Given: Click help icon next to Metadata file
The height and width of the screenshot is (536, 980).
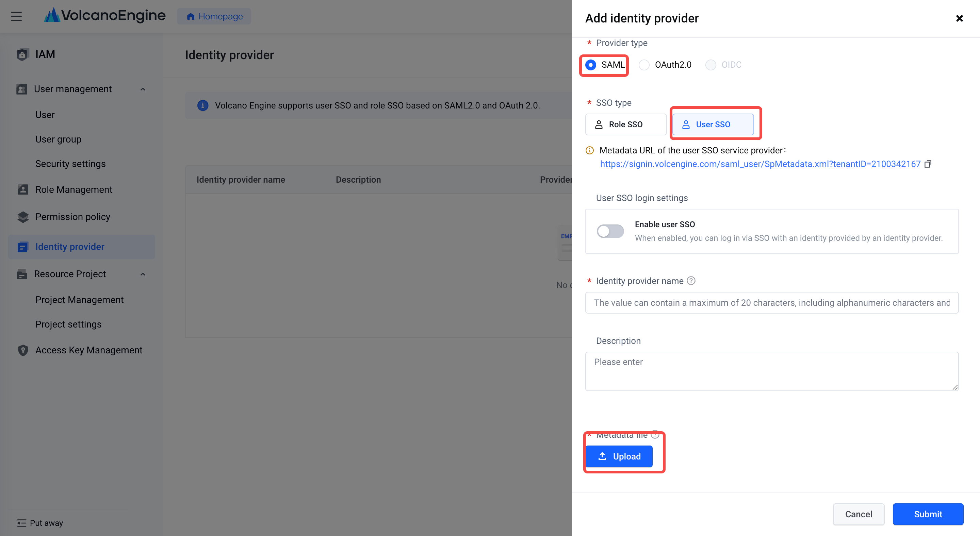Looking at the screenshot, I should coord(655,434).
